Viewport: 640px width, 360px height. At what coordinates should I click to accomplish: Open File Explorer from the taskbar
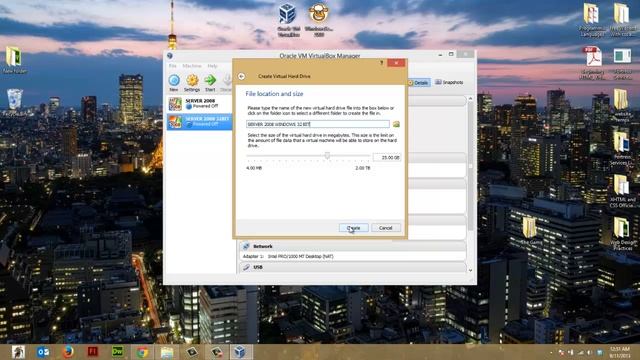[x=167, y=352]
